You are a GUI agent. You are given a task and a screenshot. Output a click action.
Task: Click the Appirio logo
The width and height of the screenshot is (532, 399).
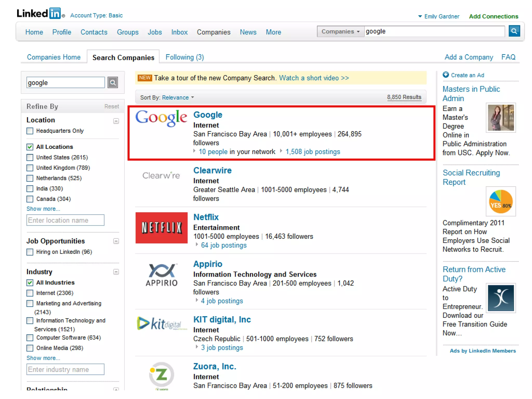click(161, 275)
